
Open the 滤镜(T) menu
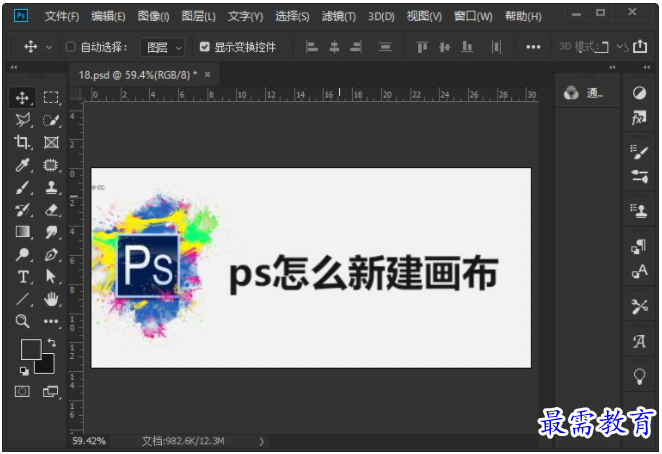[339, 16]
